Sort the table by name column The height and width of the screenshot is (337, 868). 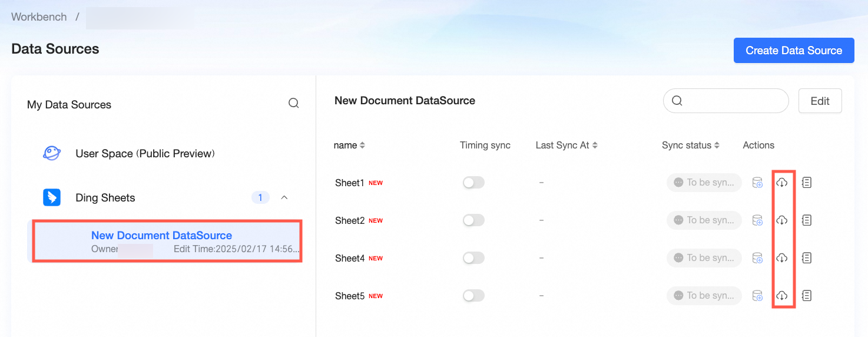point(349,145)
